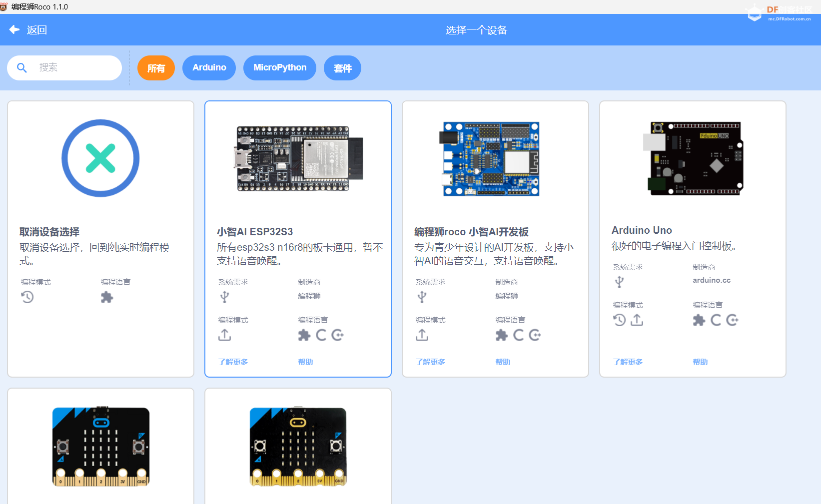Select the 套件 filter tab
Screen dimensions: 821x504
pos(343,68)
